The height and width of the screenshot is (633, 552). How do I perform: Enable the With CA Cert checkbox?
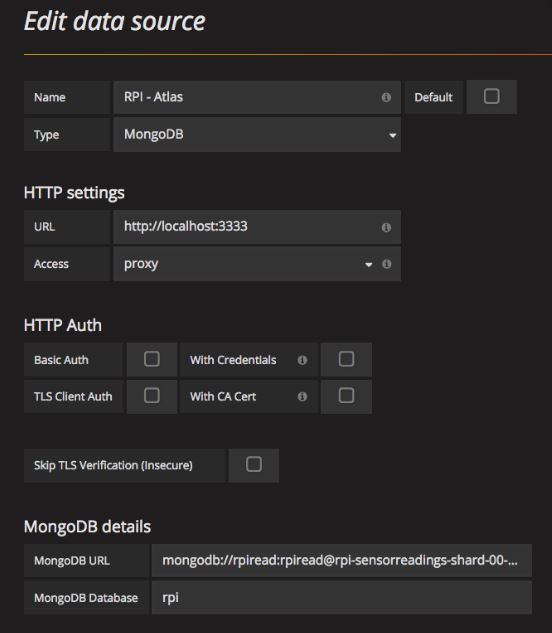[x=346, y=396]
